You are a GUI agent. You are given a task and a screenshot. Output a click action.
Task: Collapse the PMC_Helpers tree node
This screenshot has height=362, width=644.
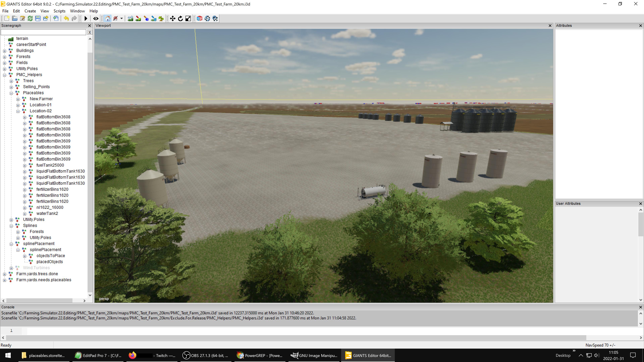click(x=5, y=75)
